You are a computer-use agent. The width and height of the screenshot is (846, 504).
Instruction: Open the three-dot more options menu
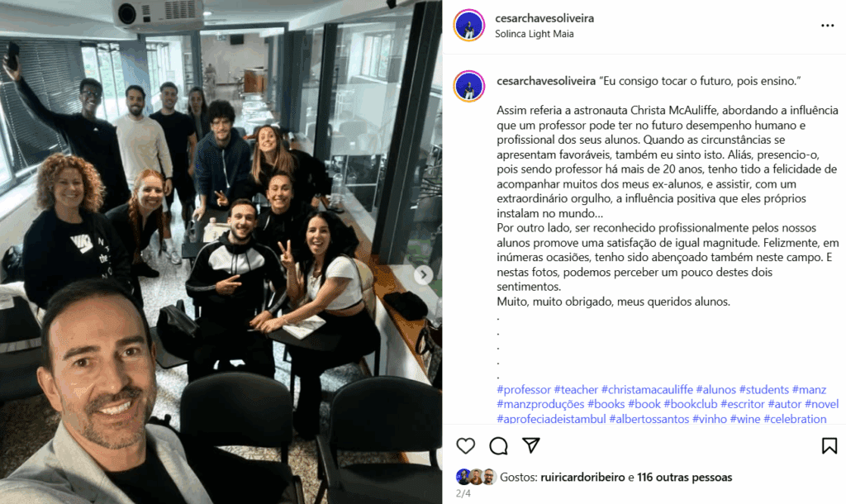(x=828, y=26)
